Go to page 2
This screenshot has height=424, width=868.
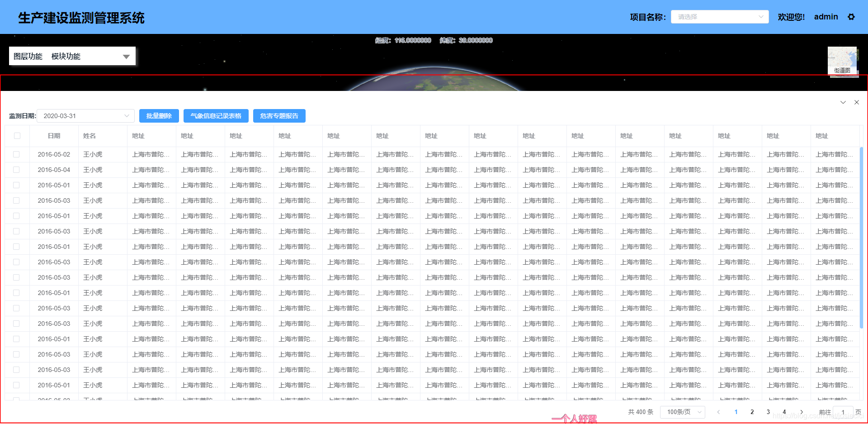point(752,412)
